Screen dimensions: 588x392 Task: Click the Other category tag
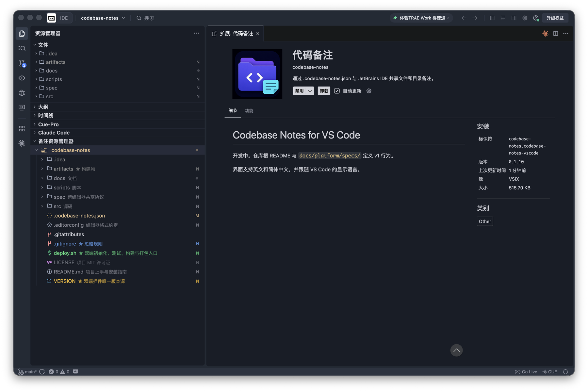tap(485, 221)
